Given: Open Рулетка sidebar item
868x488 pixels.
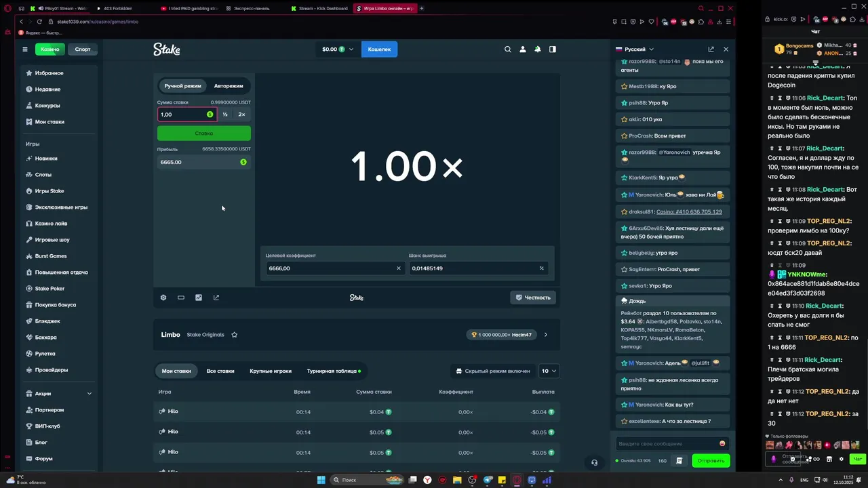Looking at the screenshot, I should pos(45,353).
